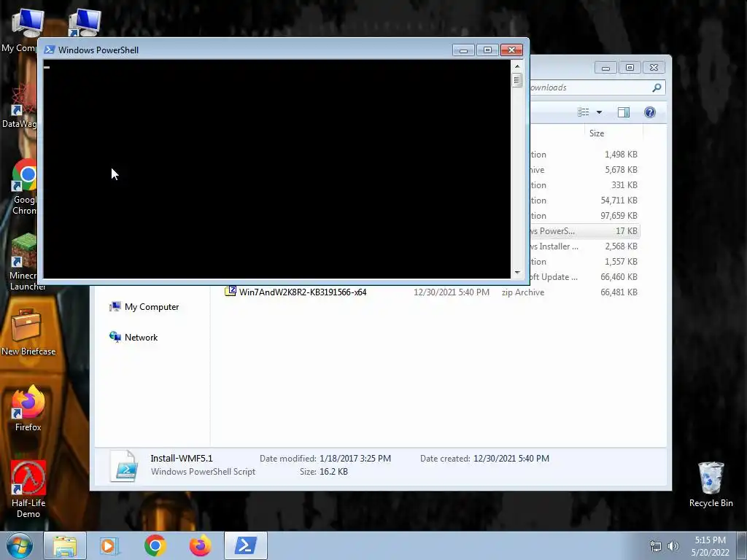Launch Firefox from the taskbar
Image resolution: width=747 pixels, height=560 pixels.
point(200,545)
